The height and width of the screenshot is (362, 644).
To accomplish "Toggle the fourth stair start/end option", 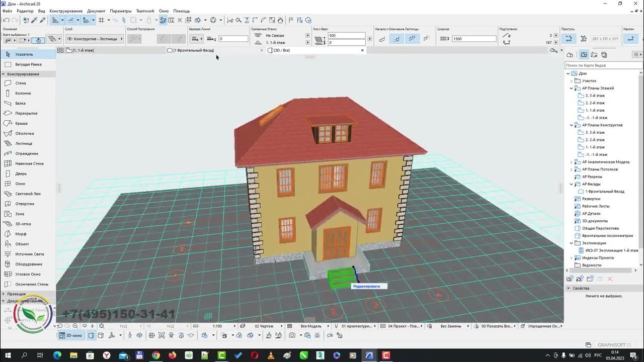I will (427, 39).
